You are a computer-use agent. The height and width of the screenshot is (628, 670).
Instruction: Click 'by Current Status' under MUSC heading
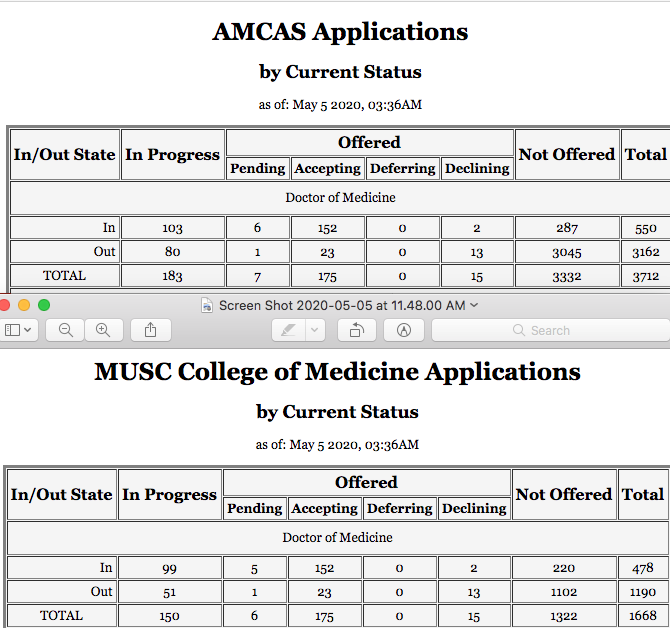pos(337,412)
